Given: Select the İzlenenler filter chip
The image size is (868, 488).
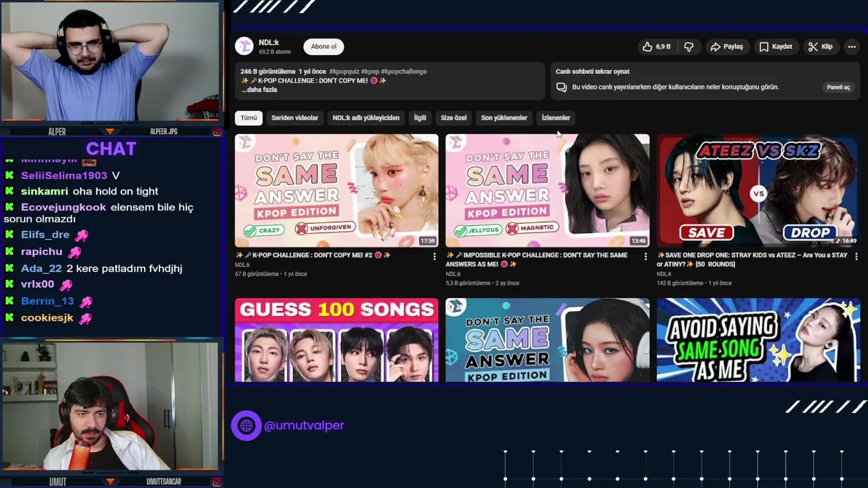Looking at the screenshot, I should 556,118.
